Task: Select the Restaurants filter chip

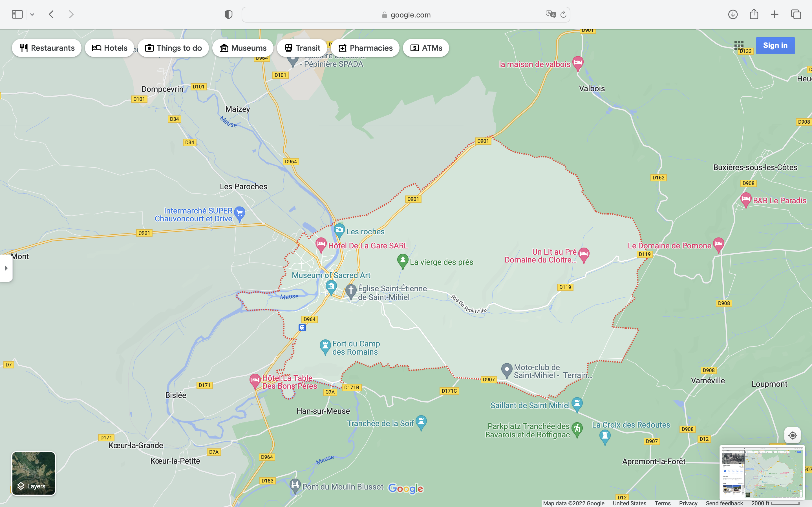Action: coord(47,48)
